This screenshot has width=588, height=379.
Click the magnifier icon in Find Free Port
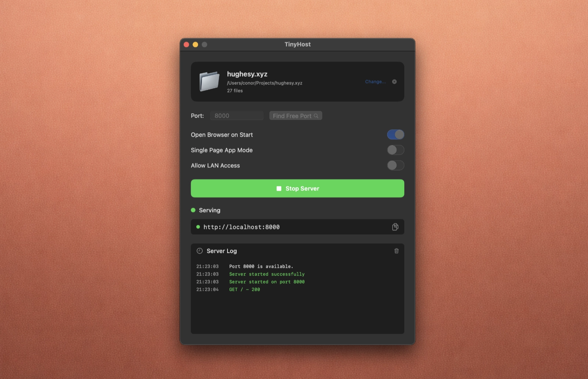click(x=316, y=115)
